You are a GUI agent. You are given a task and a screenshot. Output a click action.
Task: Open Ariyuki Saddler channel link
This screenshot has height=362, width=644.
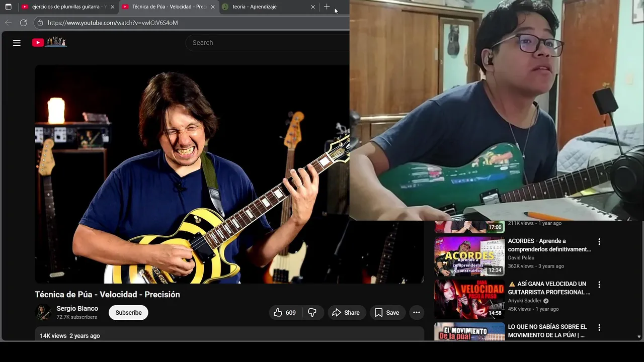point(525,301)
